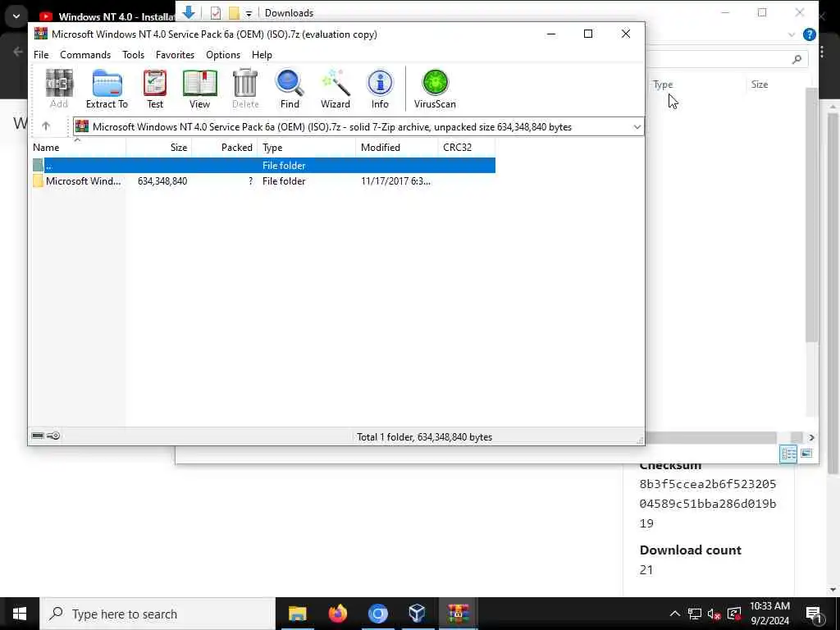840x630 pixels.
Task: Click the Explorer quick access down arrow icon
Action: (189, 11)
